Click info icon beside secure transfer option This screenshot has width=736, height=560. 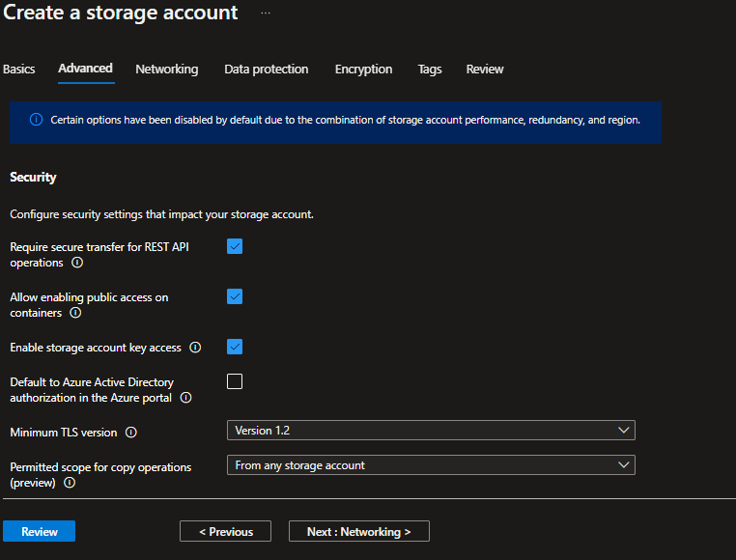pos(77,263)
